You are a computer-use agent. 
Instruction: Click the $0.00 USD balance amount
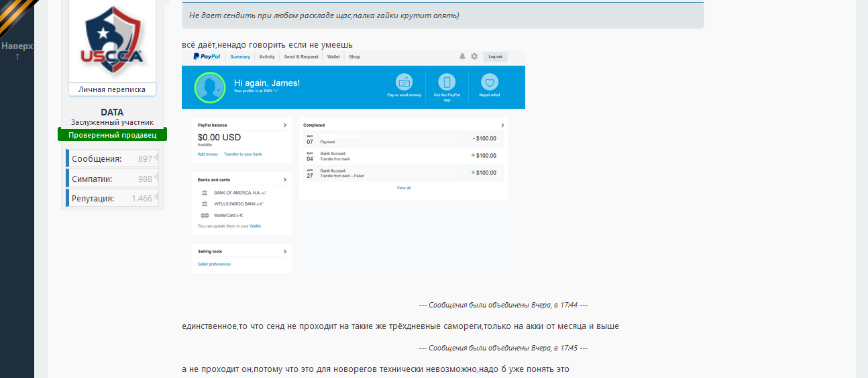coord(219,138)
